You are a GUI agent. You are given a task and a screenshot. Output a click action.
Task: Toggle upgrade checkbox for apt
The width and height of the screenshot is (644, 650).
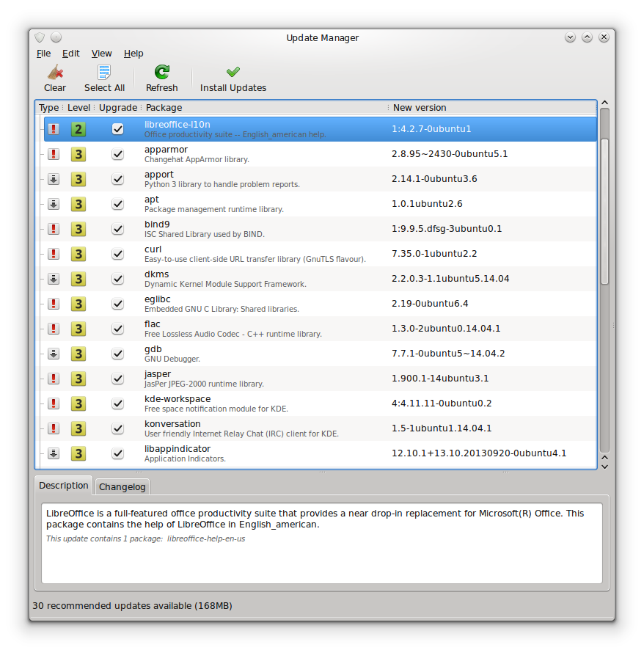[117, 204]
